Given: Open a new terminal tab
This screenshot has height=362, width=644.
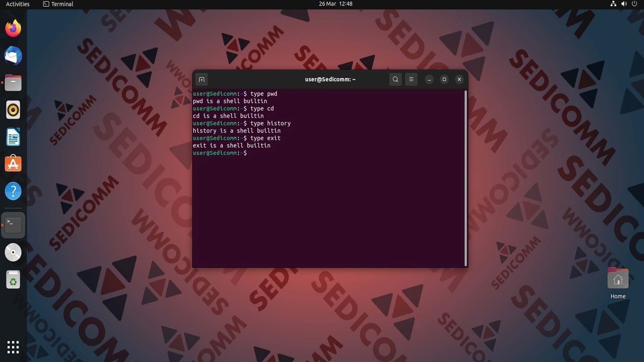Looking at the screenshot, I should pos(202,79).
